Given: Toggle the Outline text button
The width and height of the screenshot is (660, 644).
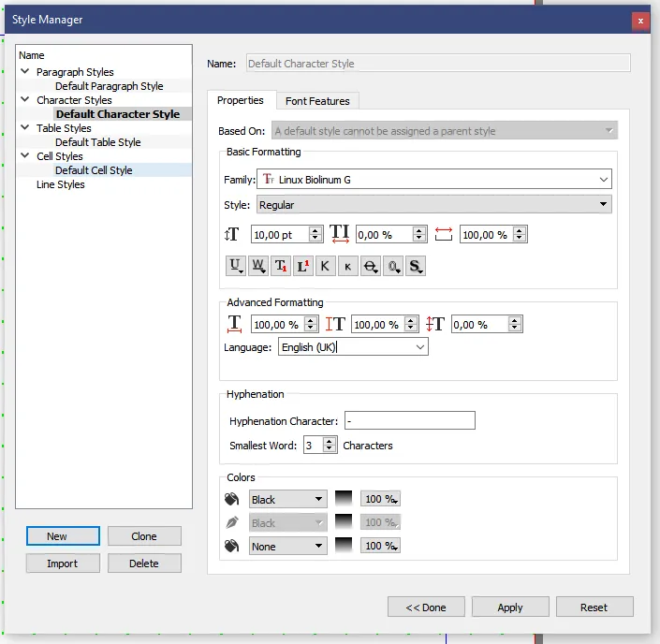Looking at the screenshot, I should tap(393, 266).
